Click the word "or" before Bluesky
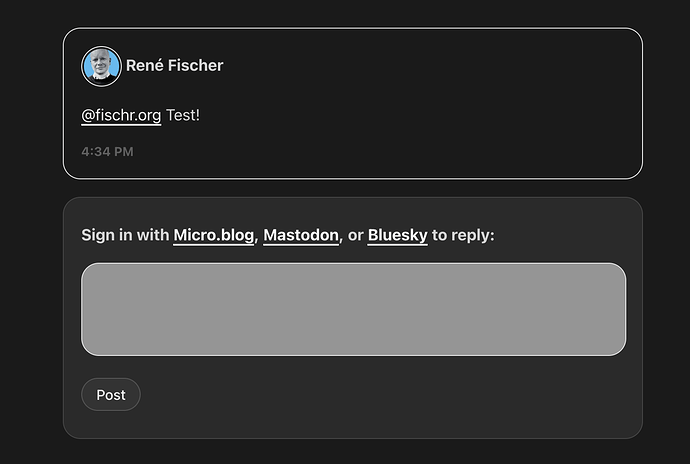Screen dimensions: 690x464 [x=355, y=236]
